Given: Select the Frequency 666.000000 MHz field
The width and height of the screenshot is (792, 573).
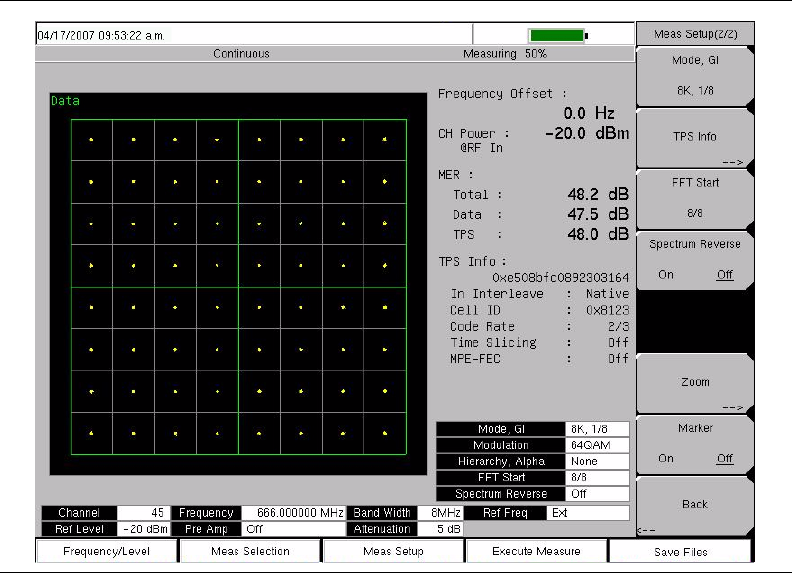Looking at the screenshot, I should 293,513.
